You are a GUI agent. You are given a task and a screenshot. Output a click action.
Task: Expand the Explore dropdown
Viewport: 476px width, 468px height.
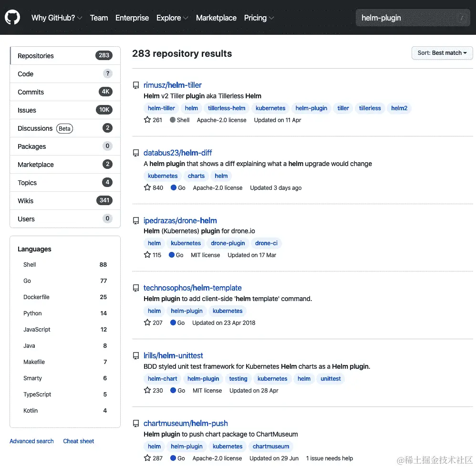(172, 18)
